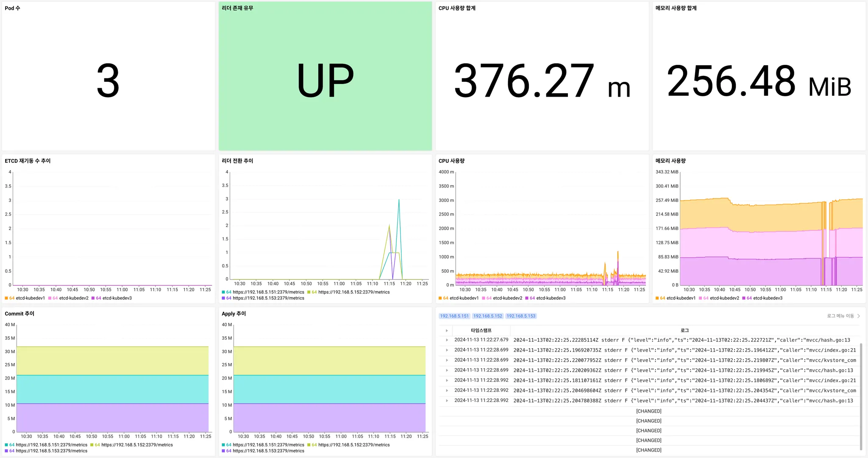Expand the 11:22:28.992 mvcc/hash.go:13 log row
Screen dimensions: 868x458
point(447,401)
